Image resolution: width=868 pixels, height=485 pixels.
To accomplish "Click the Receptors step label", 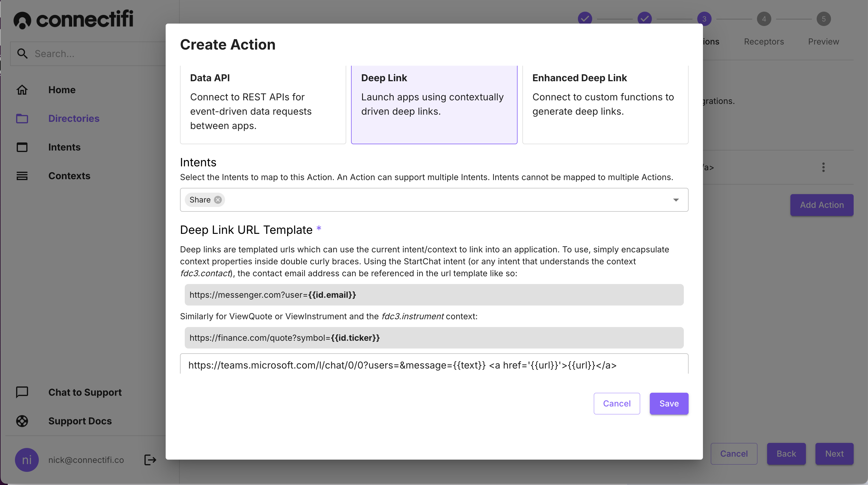I will point(764,42).
